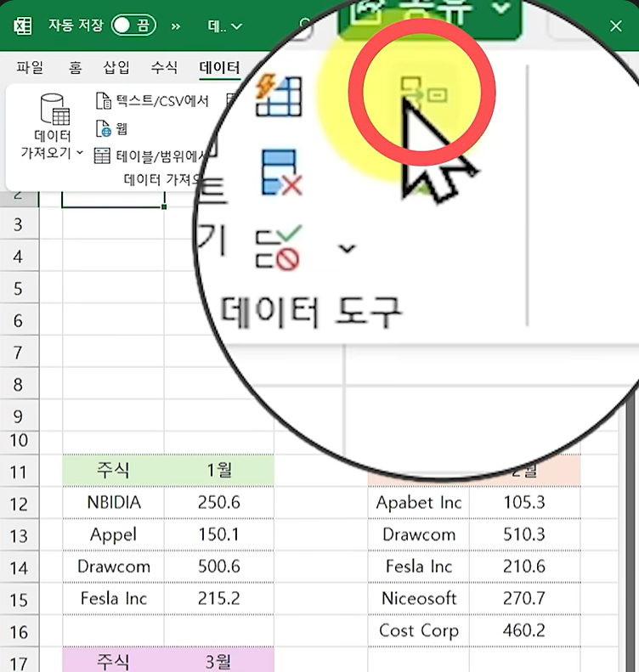Select the cell with value 250.6
The image size is (639, 672).
coord(219,503)
